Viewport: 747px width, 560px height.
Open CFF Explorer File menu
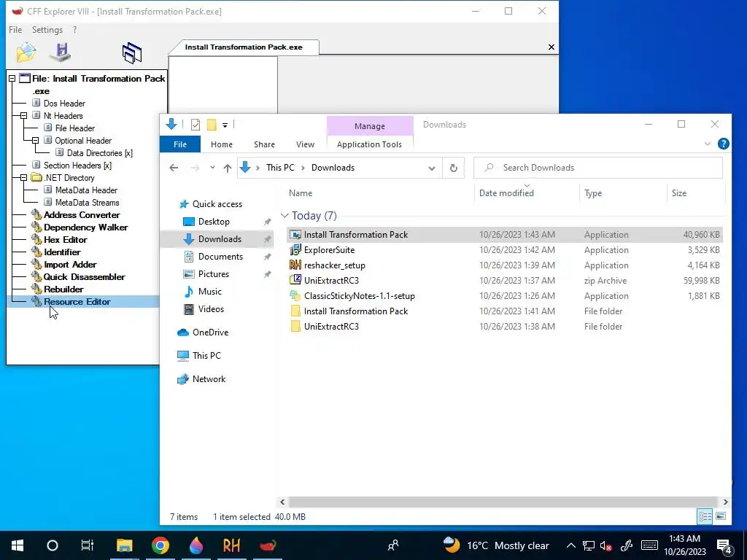(x=15, y=29)
